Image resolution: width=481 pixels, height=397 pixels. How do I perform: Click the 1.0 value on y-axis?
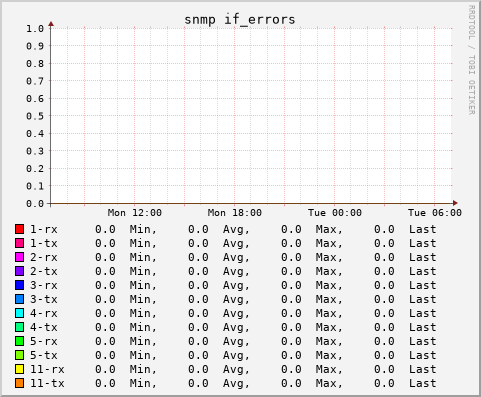pos(35,28)
